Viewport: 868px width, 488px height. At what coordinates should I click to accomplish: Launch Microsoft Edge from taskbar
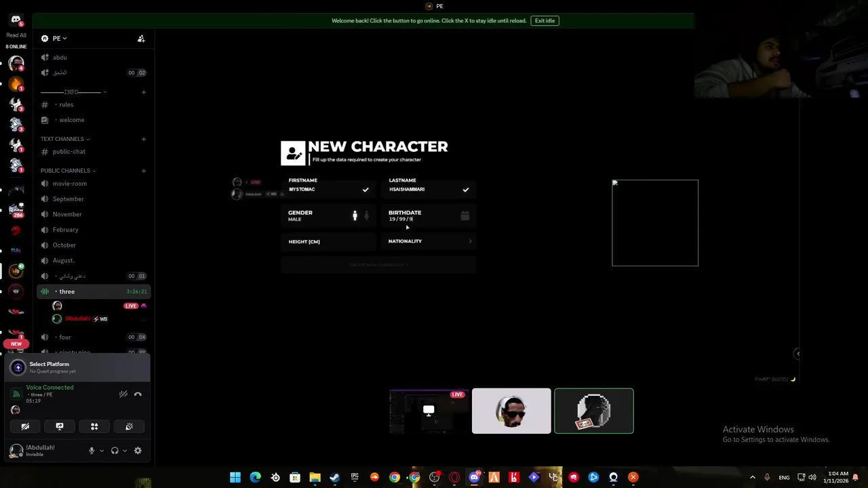coord(255,477)
